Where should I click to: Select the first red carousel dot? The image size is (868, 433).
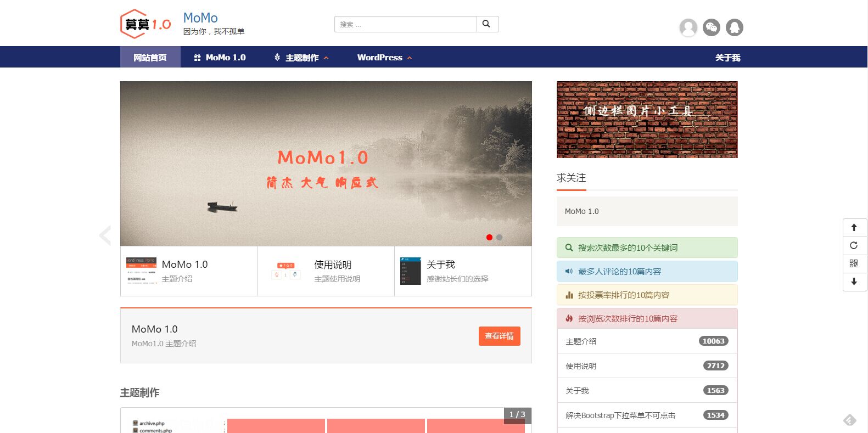tap(489, 237)
